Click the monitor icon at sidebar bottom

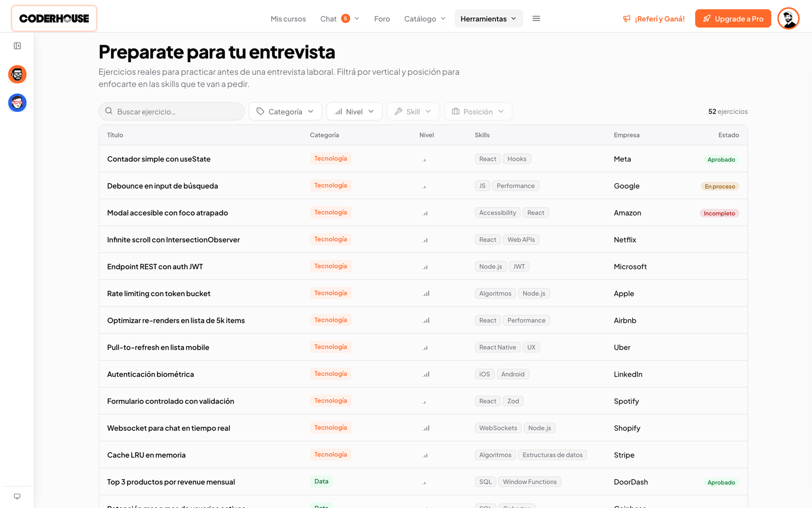[17, 496]
